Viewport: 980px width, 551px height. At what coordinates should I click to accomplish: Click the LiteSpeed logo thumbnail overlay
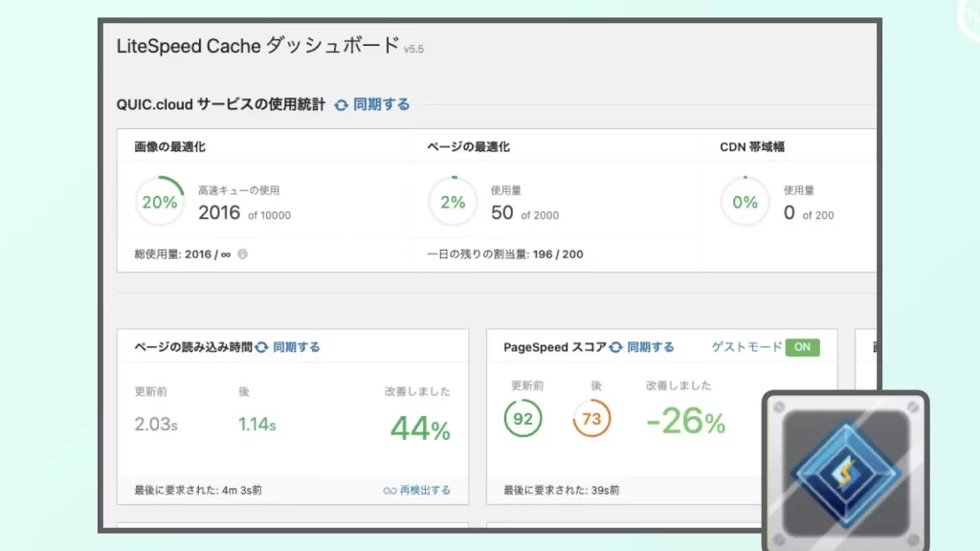point(846,472)
